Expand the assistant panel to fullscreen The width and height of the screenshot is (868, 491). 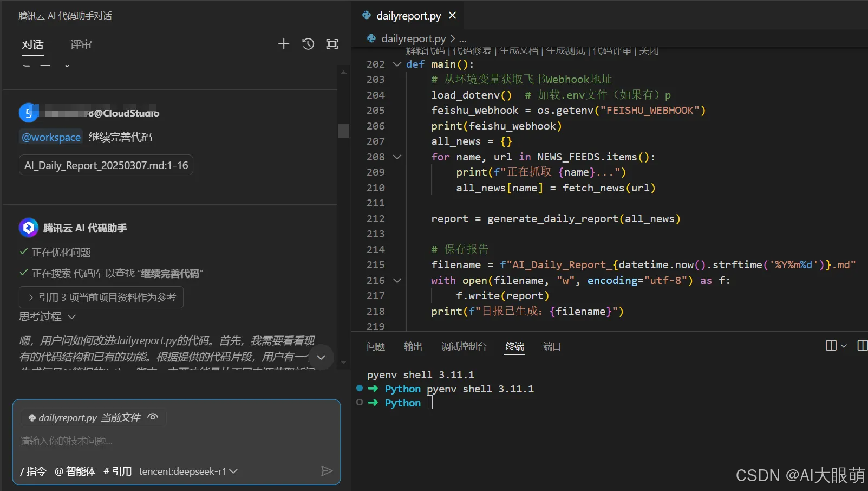332,44
